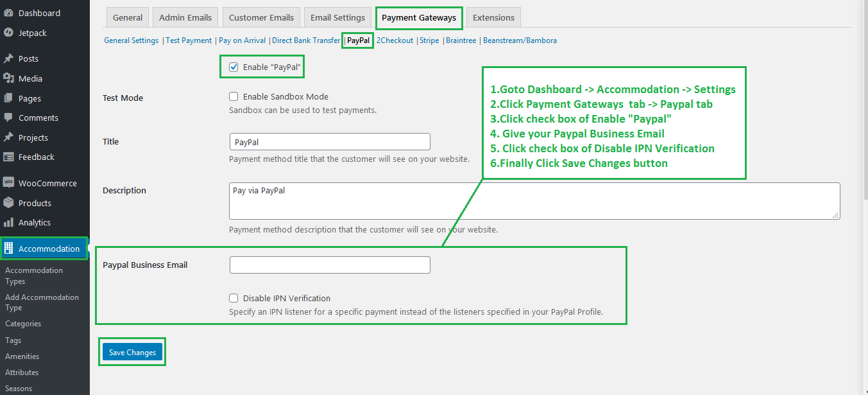Tick the Enable Sandbox Mode checkbox
Image resolution: width=868 pixels, height=395 pixels.
234,96
